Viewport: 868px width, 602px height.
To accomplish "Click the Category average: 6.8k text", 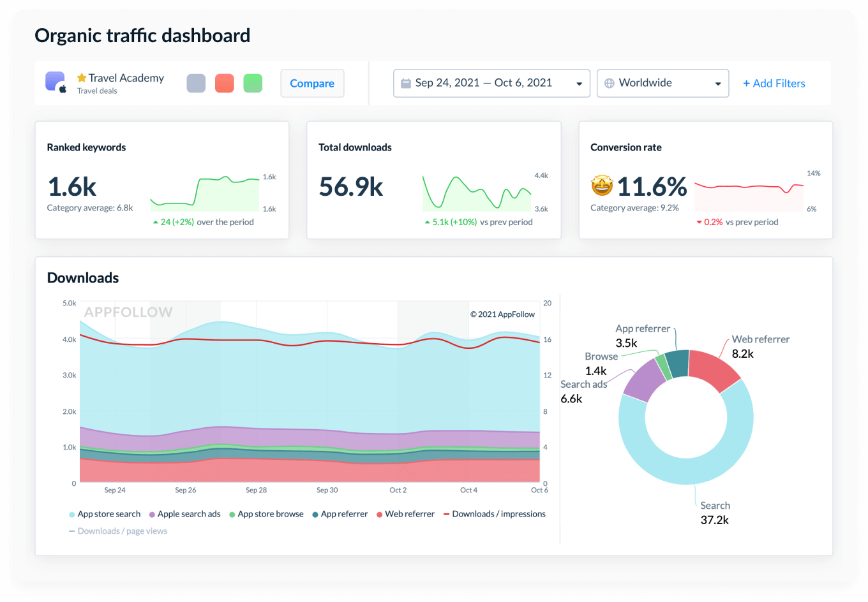I will (x=90, y=208).
